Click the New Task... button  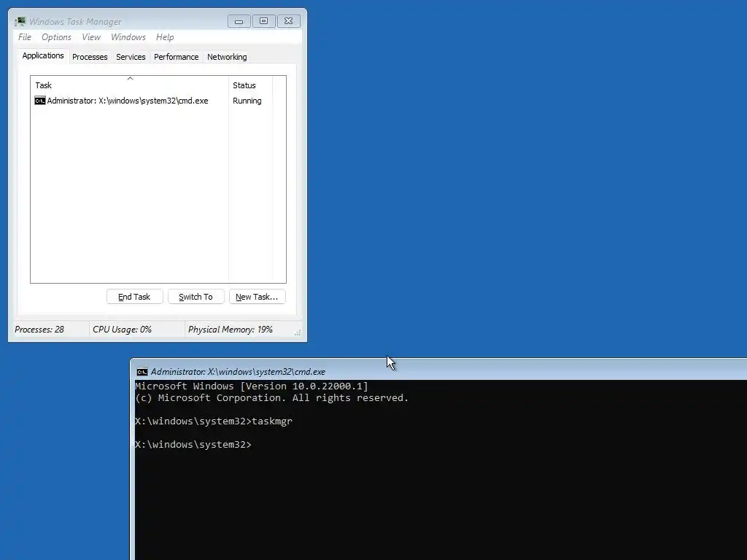257,297
